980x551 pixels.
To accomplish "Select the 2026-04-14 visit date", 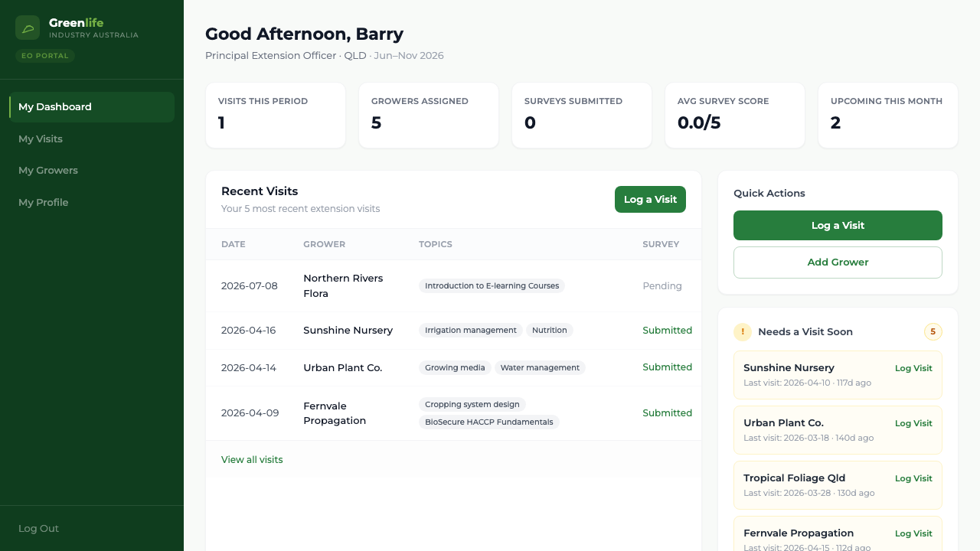I will (249, 368).
